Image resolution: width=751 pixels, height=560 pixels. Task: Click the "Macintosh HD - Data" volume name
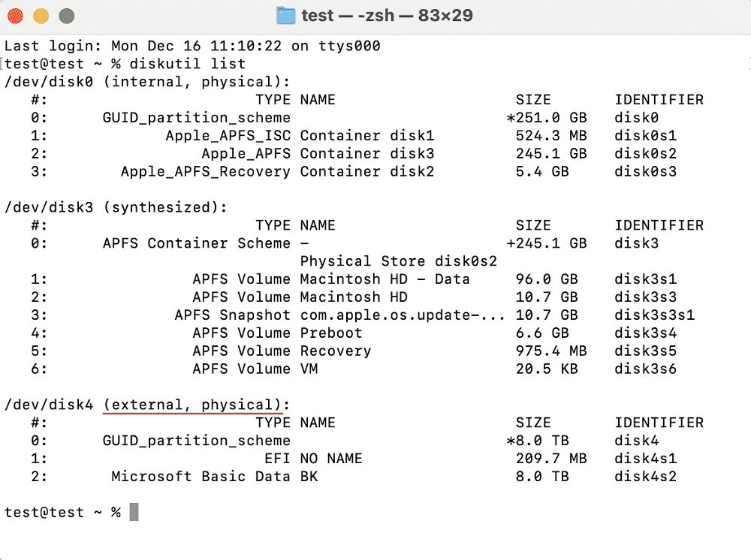[385, 279]
